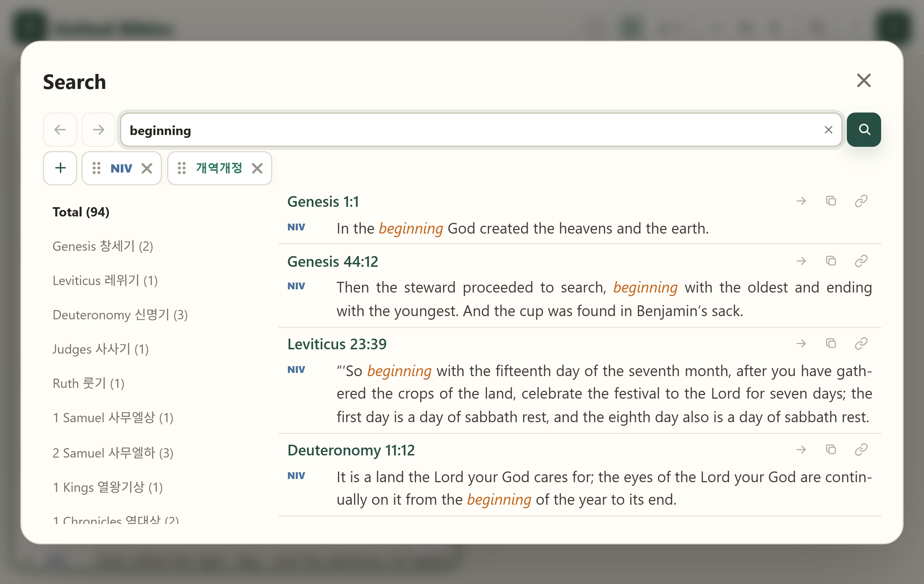This screenshot has height=584, width=924.
Task: Select the 개역개정 translation label
Action: click(219, 168)
